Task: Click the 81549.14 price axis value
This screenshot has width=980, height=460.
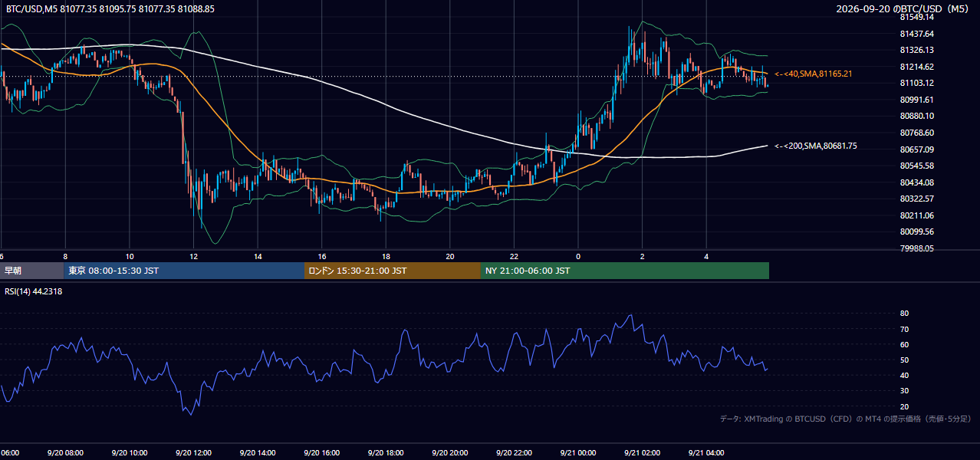Action: click(x=916, y=17)
